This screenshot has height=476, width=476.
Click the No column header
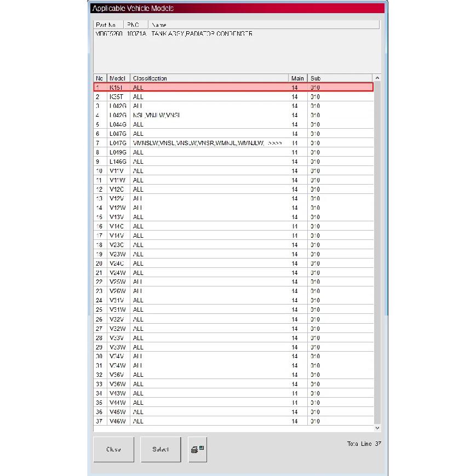pyautogui.click(x=100, y=78)
